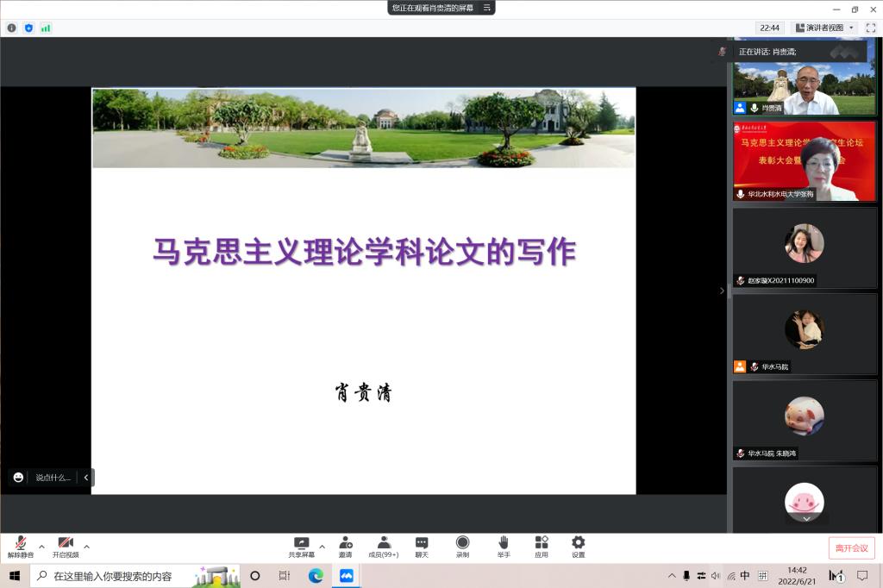Collapse the participant video side panel
This screenshot has width=883, height=588.
coord(722,291)
